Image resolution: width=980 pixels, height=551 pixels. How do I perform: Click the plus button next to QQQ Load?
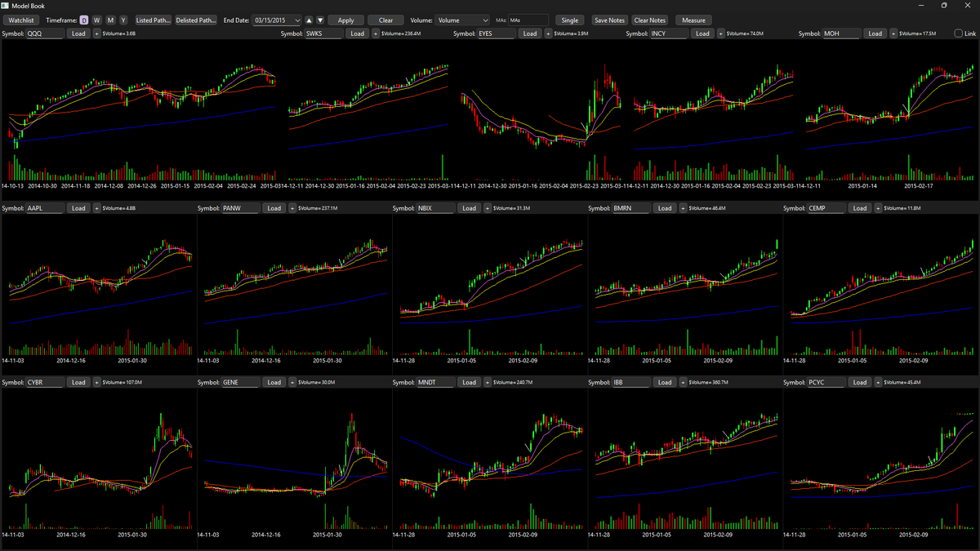click(x=97, y=33)
